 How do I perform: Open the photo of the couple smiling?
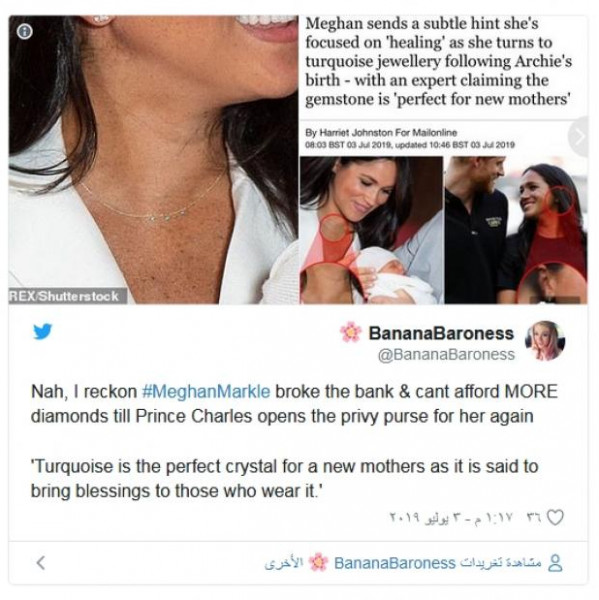(x=516, y=230)
